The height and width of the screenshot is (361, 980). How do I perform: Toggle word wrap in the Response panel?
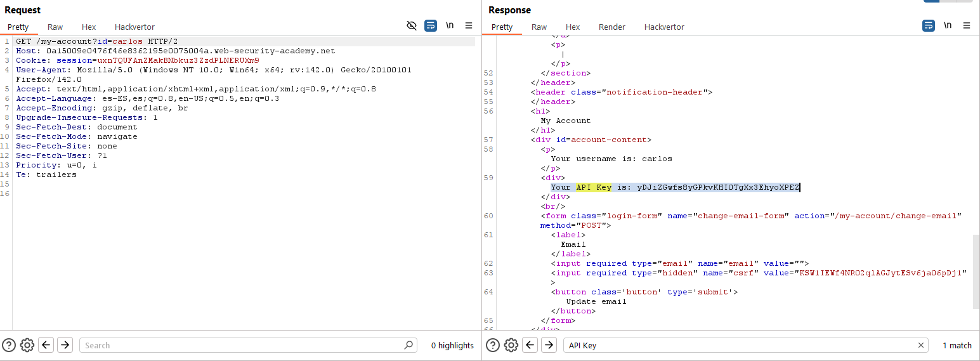[x=928, y=26]
